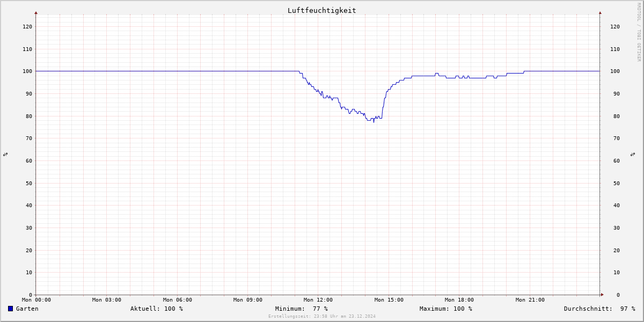Image resolution: width=644 pixels, height=322 pixels.
Task: Click the Mon 09:00 time axis label
Action: (248, 300)
